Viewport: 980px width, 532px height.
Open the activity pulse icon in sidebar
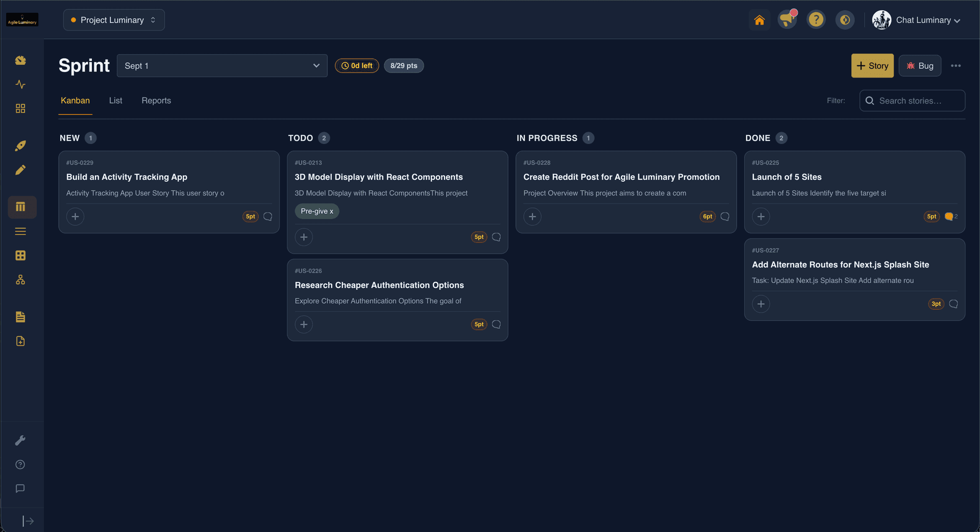[20, 84]
